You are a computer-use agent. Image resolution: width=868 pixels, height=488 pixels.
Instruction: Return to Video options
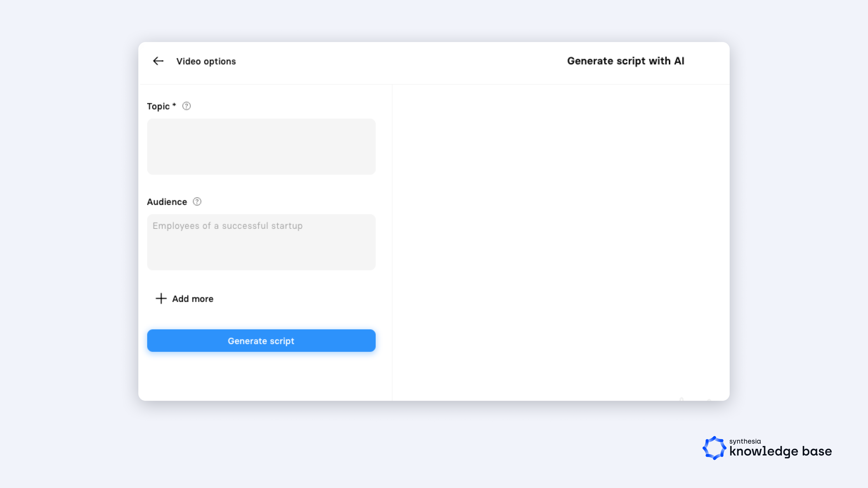(206, 61)
